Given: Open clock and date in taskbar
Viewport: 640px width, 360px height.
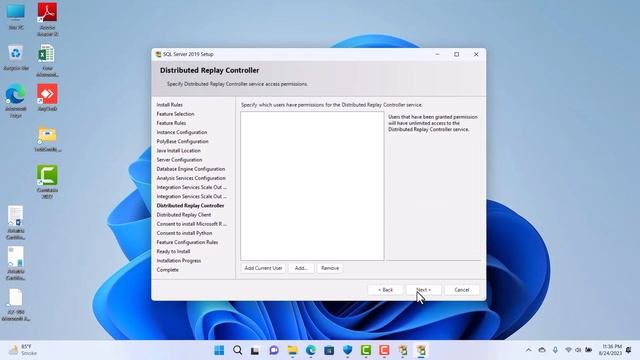Looking at the screenshot, I should (611, 350).
